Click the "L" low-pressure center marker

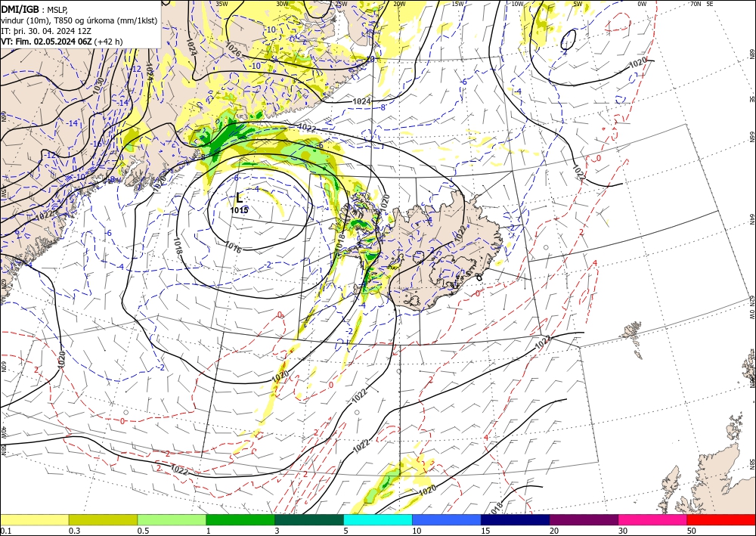(x=240, y=197)
